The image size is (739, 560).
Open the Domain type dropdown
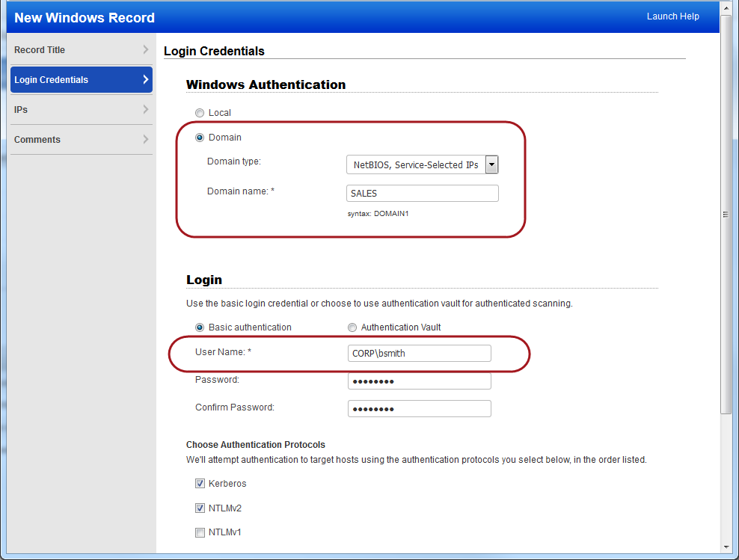[x=491, y=164]
